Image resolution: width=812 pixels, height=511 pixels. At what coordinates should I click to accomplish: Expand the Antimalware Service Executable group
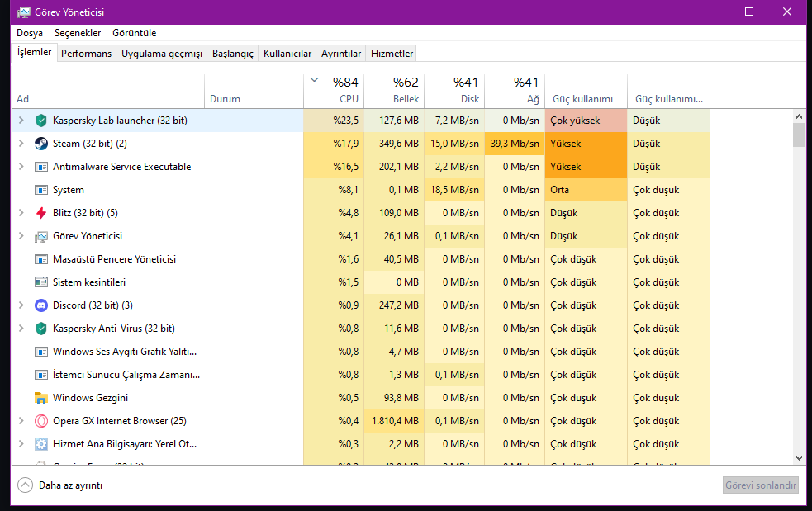click(x=21, y=166)
